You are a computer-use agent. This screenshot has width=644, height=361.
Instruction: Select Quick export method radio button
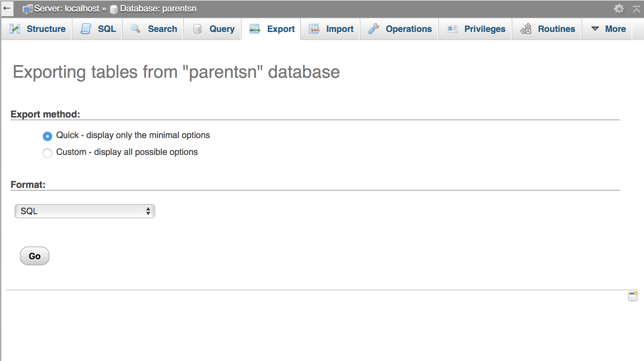click(47, 136)
